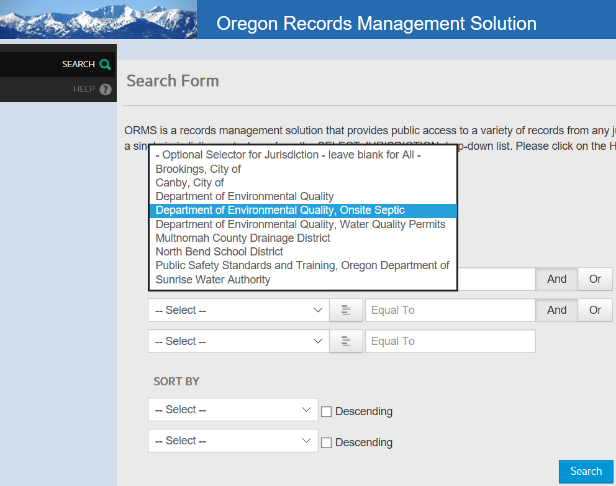616x486 pixels.
Task: Click Or button on the first criteria row
Action: [x=595, y=279]
